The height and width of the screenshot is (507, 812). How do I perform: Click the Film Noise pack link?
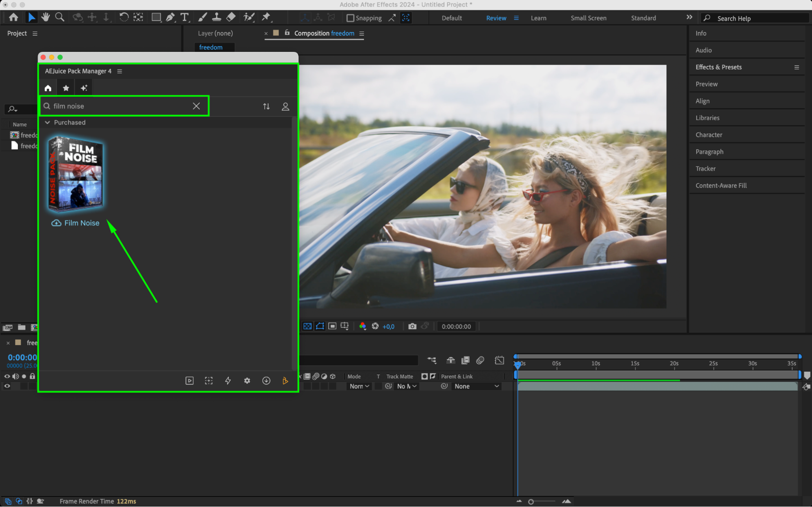click(x=82, y=223)
